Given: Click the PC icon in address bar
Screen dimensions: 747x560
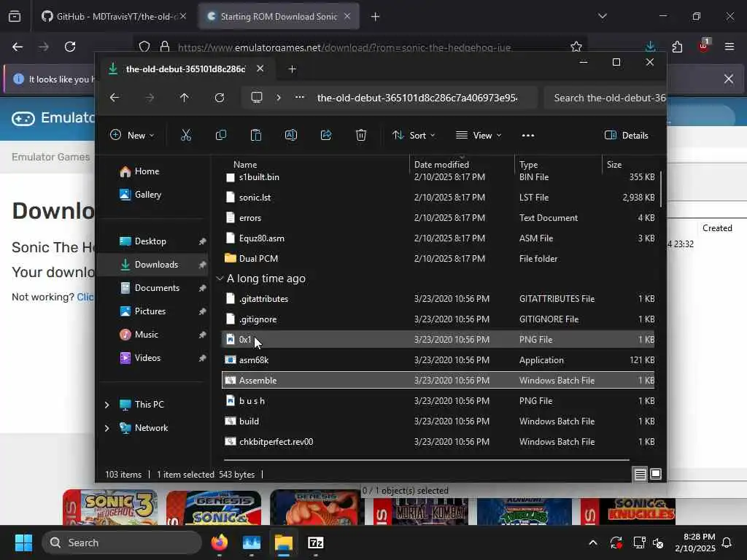Looking at the screenshot, I should coord(257,98).
